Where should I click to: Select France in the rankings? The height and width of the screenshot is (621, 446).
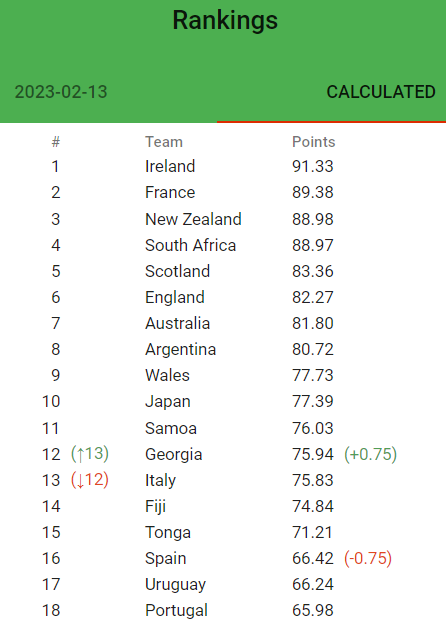[170, 192]
